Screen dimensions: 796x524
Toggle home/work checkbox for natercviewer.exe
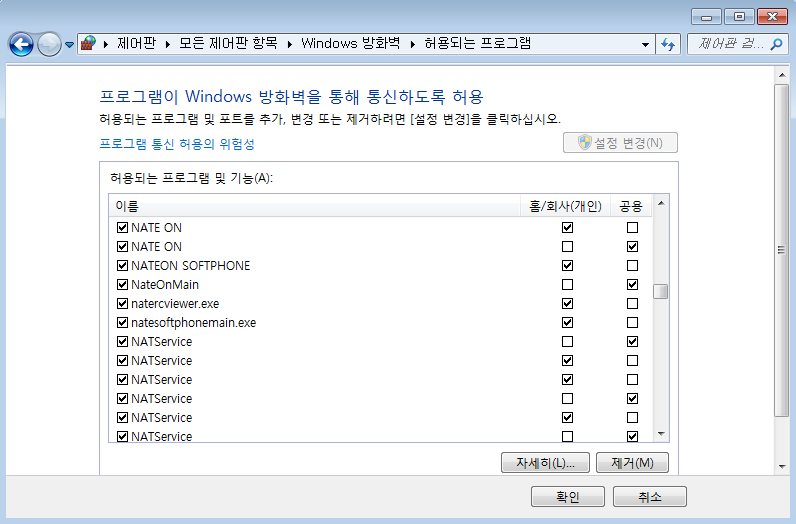[x=568, y=304]
